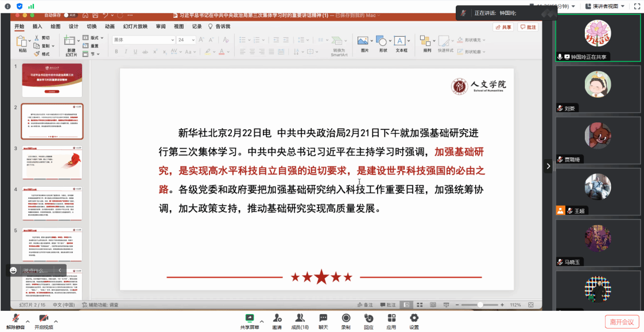Unmute microphone via 解除静音
Screen dimensions: 644x332
coord(15,318)
